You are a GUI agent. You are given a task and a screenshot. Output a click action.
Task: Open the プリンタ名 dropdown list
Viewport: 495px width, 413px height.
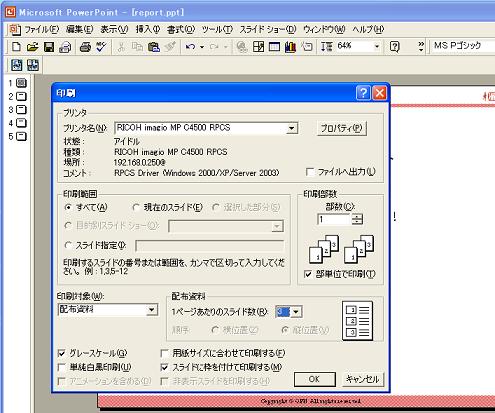[x=292, y=128]
